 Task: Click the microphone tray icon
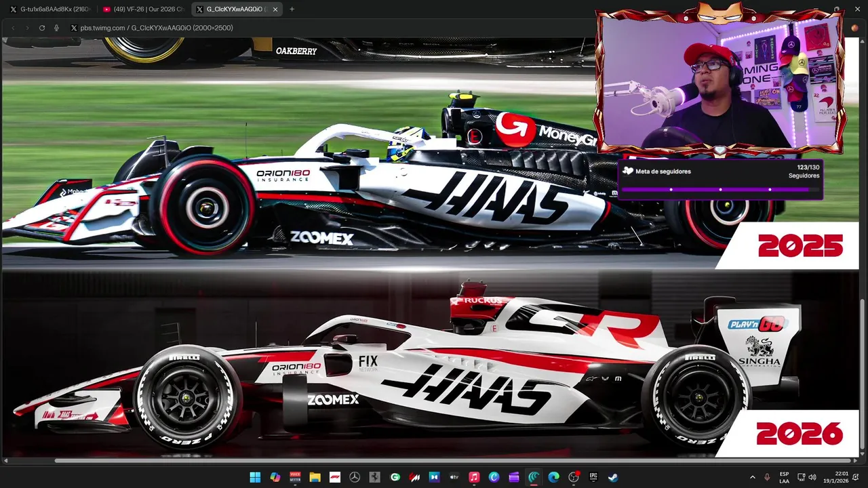coord(767,477)
